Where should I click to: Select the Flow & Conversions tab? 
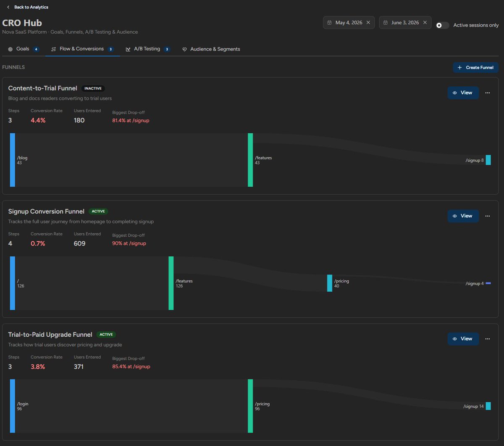click(82, 49)
